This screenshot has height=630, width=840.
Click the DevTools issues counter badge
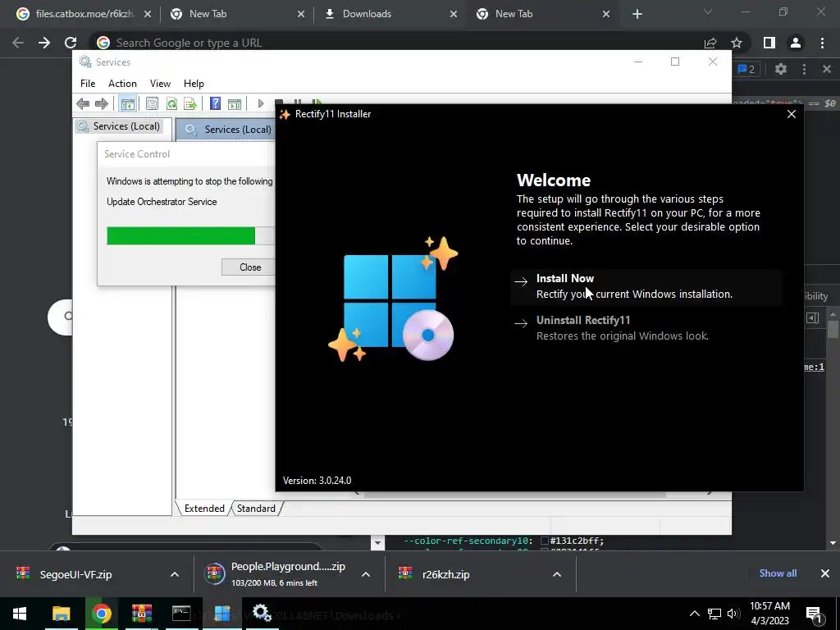(x=746, y=69)
